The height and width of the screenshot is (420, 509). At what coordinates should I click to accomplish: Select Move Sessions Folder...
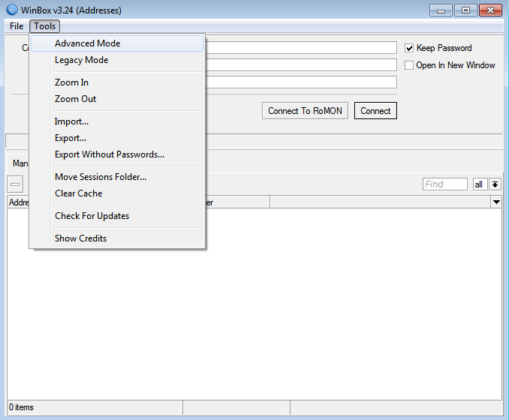click(x=100, y=177)
